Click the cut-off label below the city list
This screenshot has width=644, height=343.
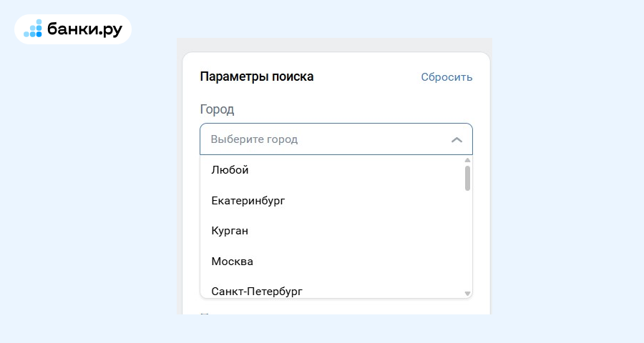pyautogui.click(x=205, y=313)
